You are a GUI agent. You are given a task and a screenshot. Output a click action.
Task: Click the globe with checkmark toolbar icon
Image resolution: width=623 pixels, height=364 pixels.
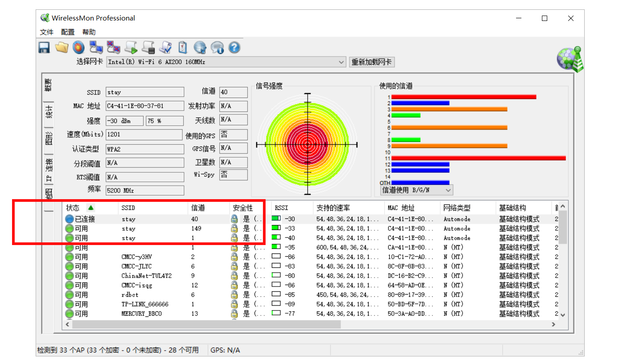click(200, 47)
